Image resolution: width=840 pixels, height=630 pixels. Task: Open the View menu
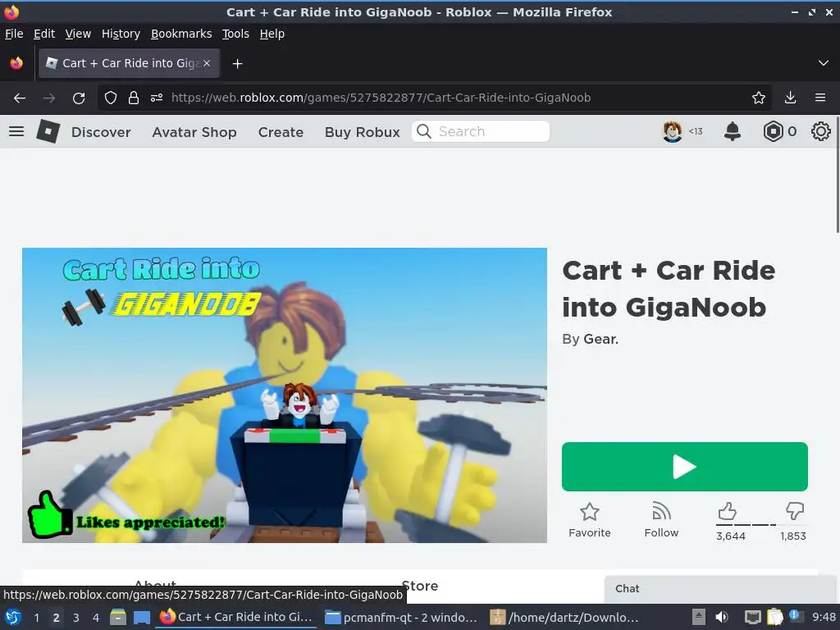[x=78, y=34]
